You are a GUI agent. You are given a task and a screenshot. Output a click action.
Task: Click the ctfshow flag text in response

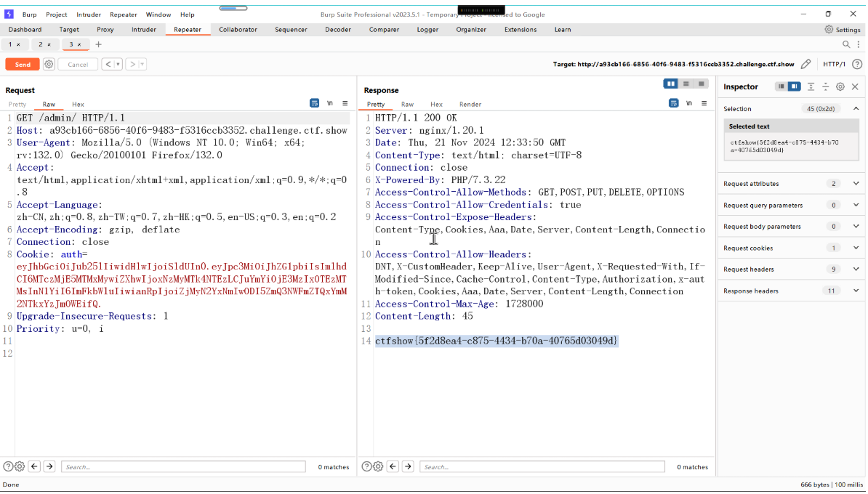click(x=496, y=341)
